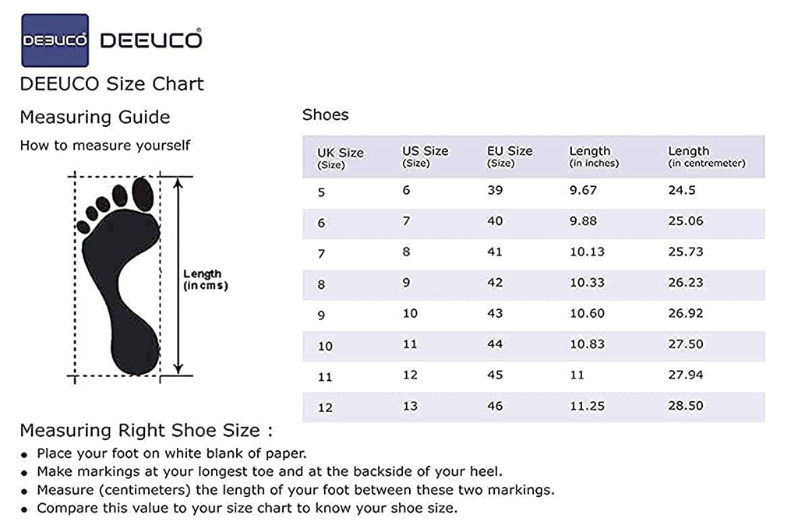Click the "Length (in cms)" label
798x532 pixels.
click(205, 280)
